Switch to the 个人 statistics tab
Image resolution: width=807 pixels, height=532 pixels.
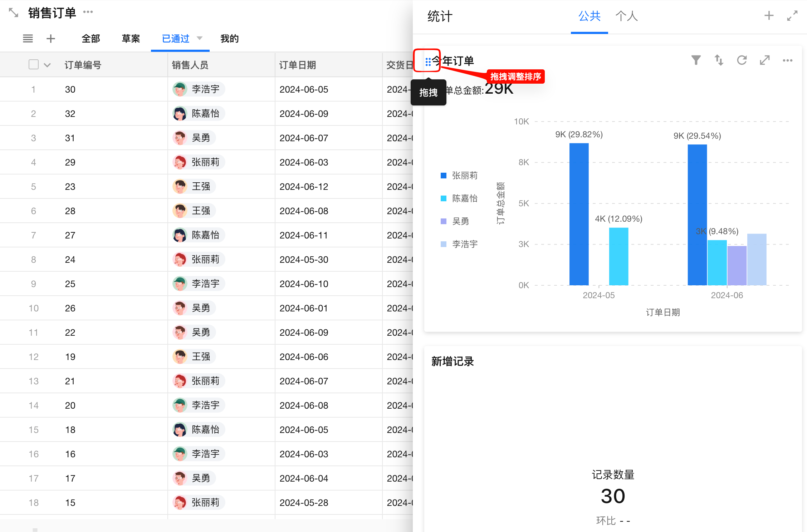[x=626, y=16]
